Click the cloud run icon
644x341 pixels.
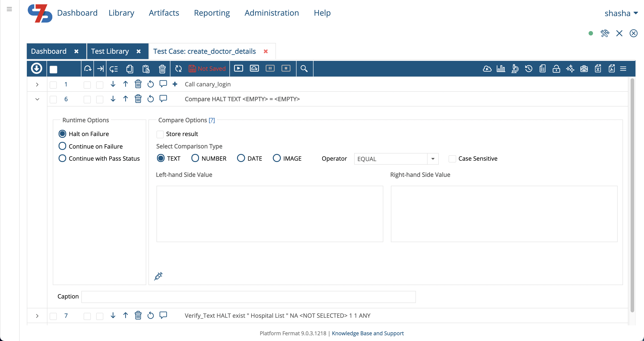(x=487, y=68)
